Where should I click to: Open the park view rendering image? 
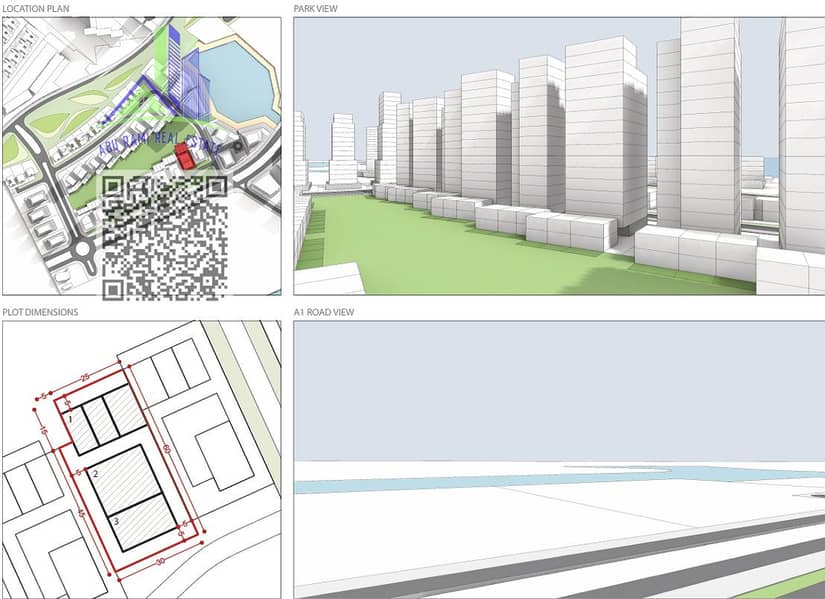point(559,156)
